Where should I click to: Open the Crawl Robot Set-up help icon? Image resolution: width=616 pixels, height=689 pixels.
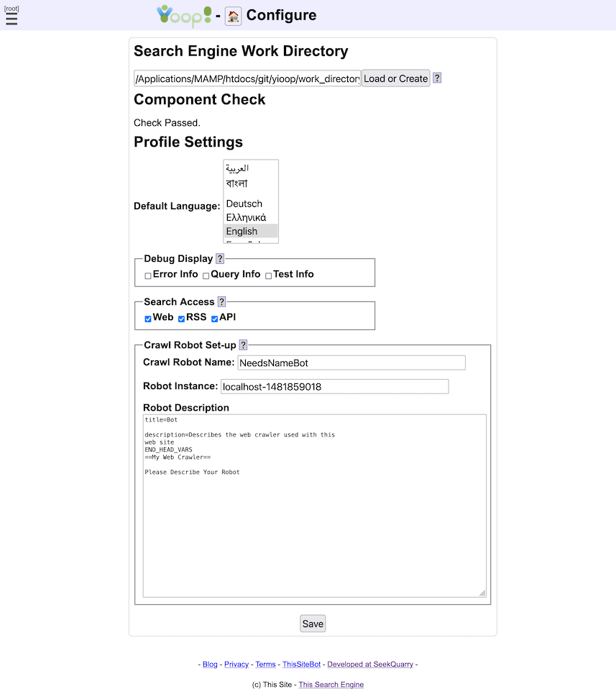click(243, 345)
